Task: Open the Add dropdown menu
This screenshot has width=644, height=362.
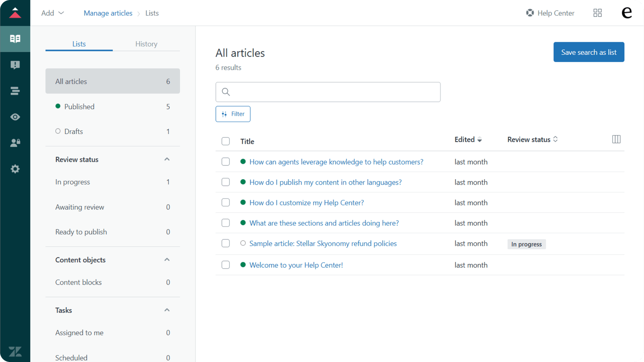Action: pyautogui.click(x=52, y=13)
